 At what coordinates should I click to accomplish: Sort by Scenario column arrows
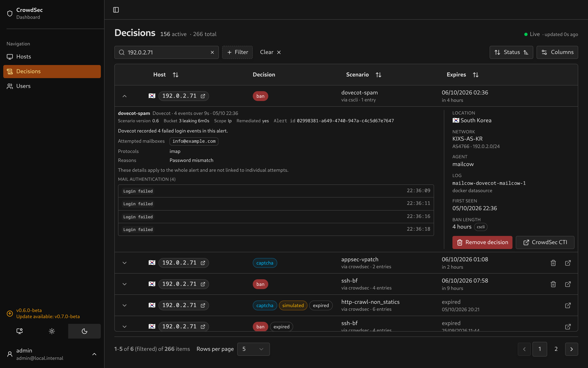pyautogui.click(x=378, y=75)
